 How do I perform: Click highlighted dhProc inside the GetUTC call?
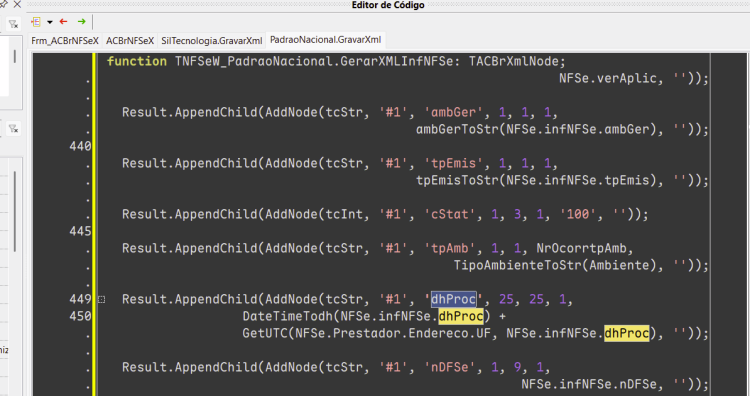(x=627, y=333)
